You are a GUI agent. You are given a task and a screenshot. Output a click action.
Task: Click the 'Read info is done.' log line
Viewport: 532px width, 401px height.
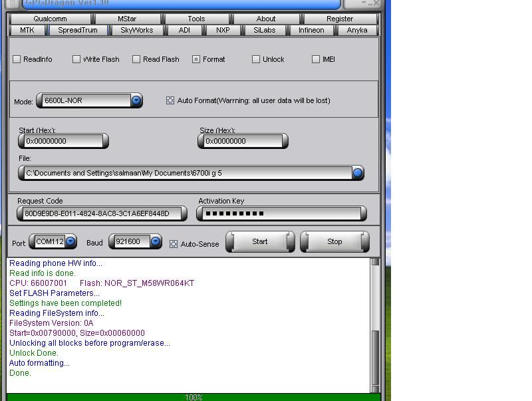[43, 273]
